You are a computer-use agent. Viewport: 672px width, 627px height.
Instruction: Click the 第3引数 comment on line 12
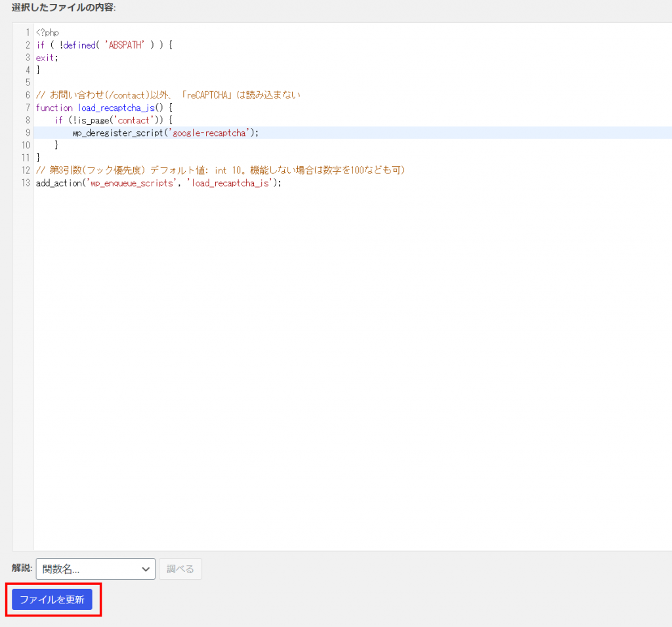(220, 170)
